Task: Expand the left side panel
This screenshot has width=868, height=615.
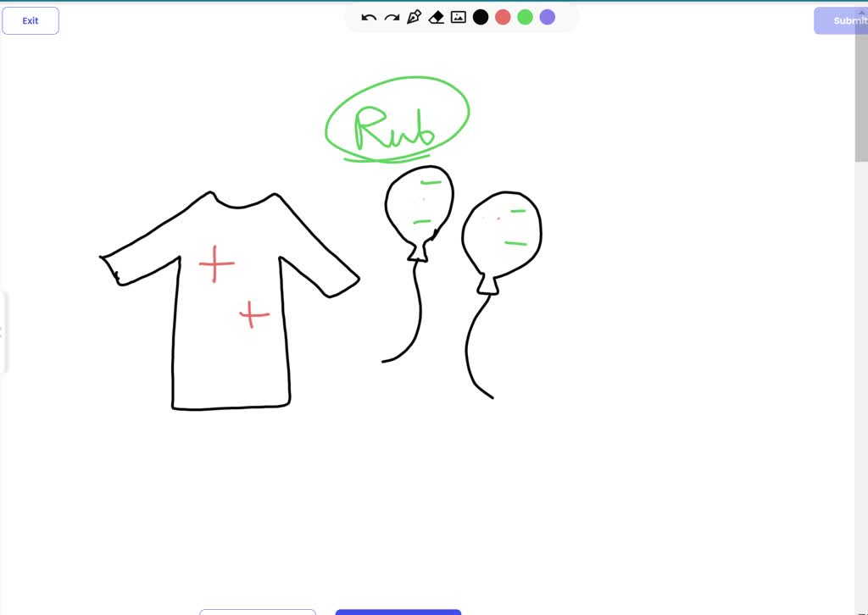Action: tap(3, 330)
